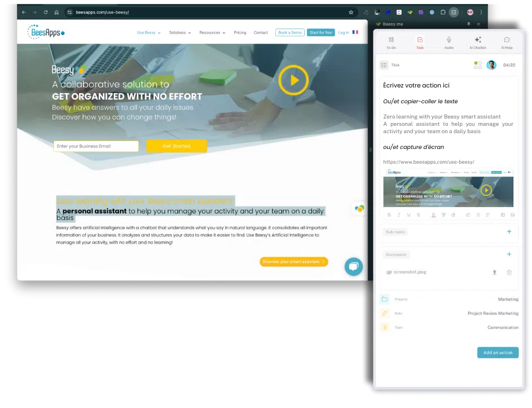Viewport: 532px width, 408px height.
Task: Click the Projects folder icon
Action: (384, 299)
